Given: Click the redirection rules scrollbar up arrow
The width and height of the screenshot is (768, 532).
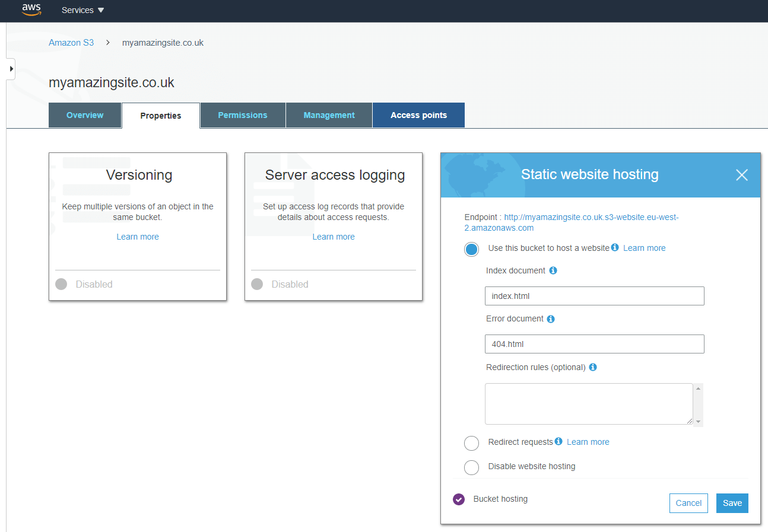Looking at the screenshot, I should click(x=699, y=388).
